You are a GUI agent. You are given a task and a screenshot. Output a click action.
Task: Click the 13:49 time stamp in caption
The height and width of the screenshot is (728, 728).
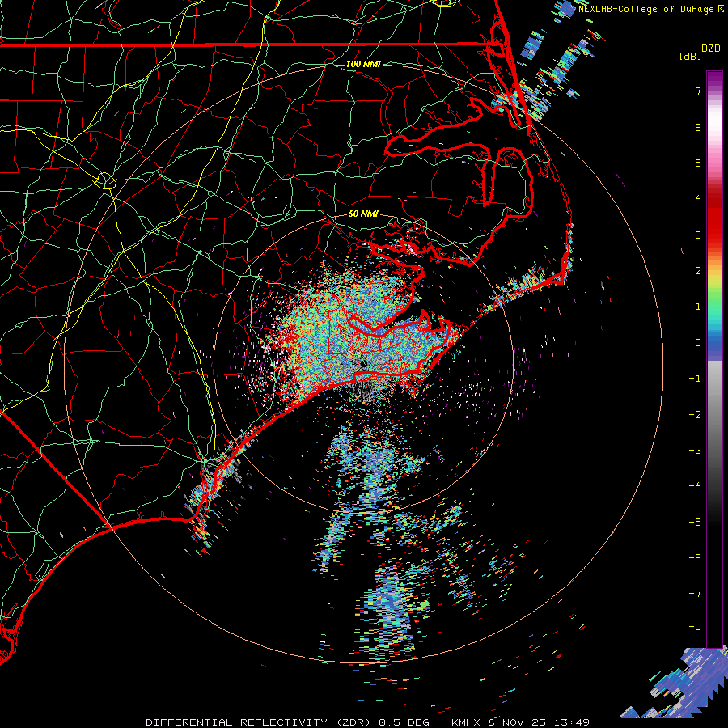pyautogui.click(x=574, y=722)
